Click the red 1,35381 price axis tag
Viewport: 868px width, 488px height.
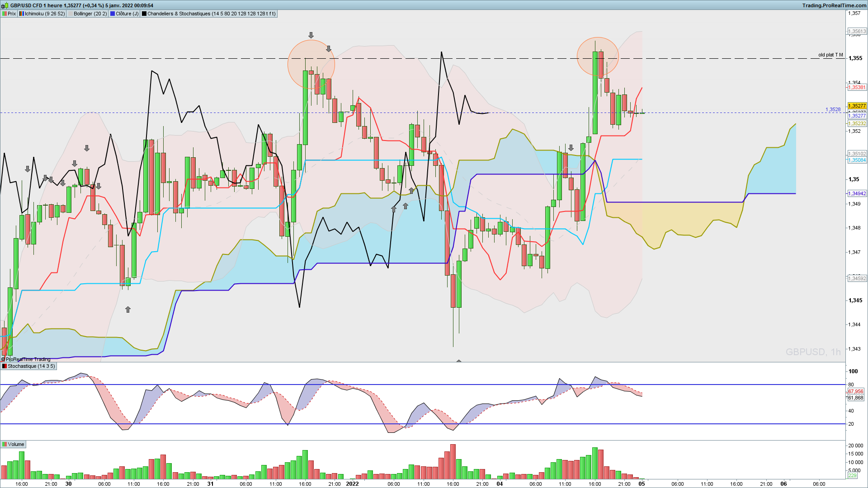click(x=857, y=87)
